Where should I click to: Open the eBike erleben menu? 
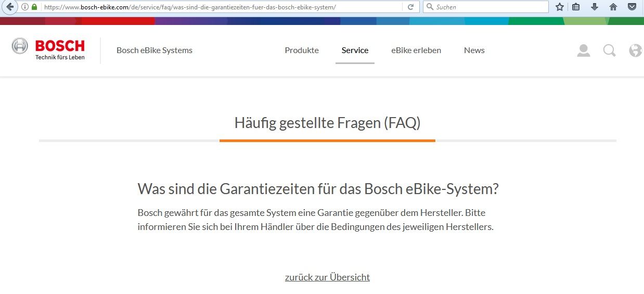click(x=416, y=50)
